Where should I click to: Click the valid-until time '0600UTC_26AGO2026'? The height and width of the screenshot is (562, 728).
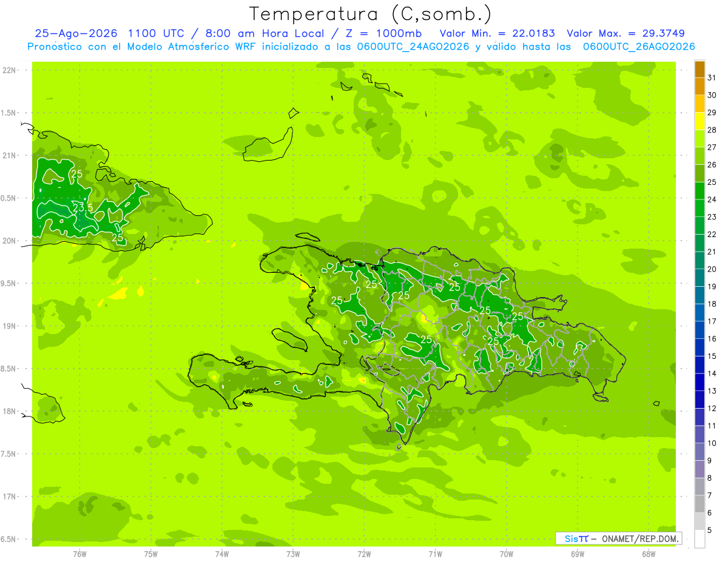(639, 47)
